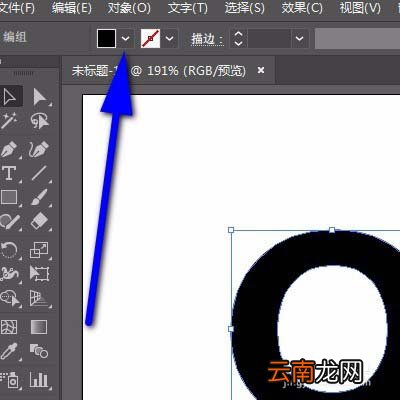The width and height of the screenshot is (400, 400).
Task: Activate the Mesh tool
Action: [9, 327]
